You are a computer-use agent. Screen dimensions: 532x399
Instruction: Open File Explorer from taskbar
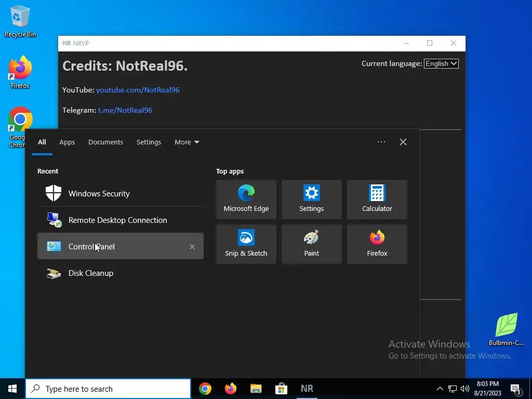click(256, 389)
